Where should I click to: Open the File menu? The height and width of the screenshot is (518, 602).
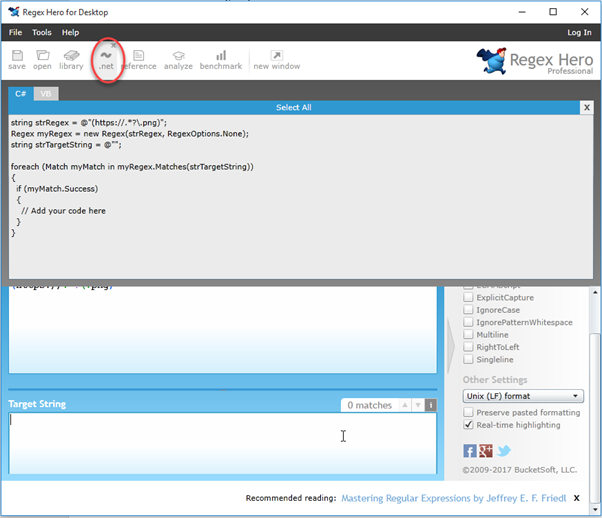point(15,32)
